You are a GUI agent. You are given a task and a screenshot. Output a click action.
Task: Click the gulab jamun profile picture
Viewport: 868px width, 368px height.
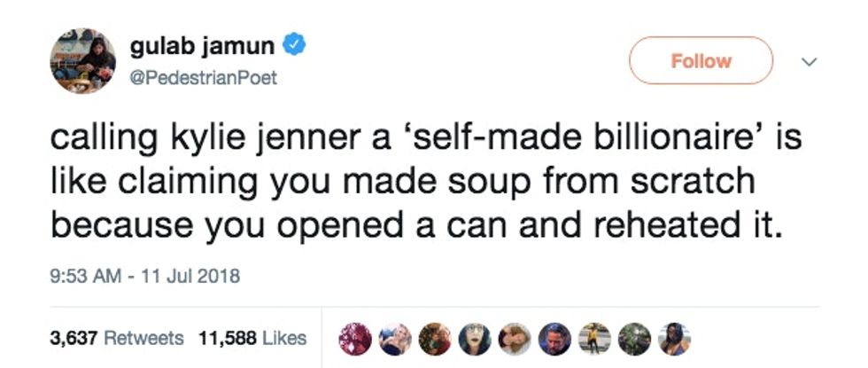click(x=82, y=60)
